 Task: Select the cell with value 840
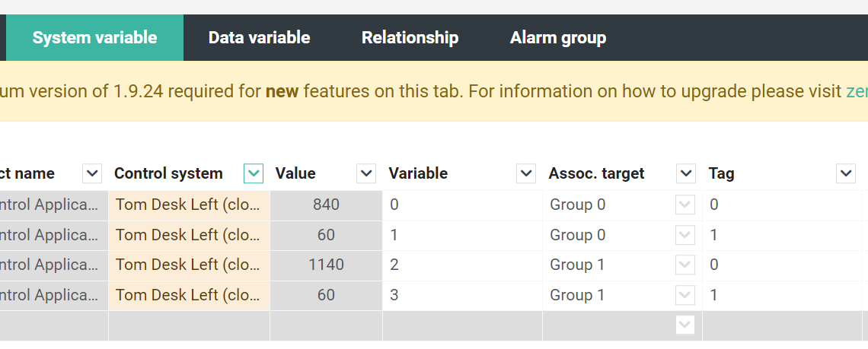[326, 205]
